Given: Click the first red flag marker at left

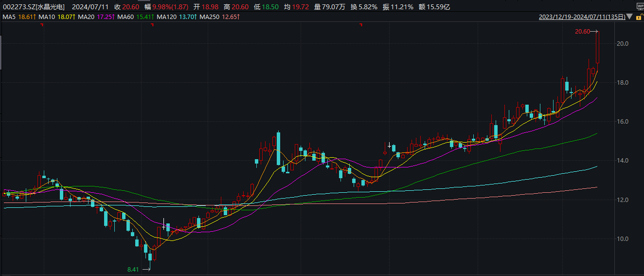Looking at the screenshot, I should click(42, 25).
